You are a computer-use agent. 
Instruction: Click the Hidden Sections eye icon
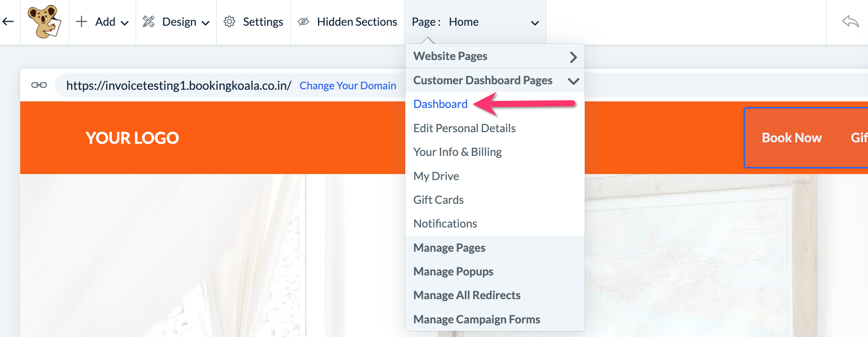[303, 22]
